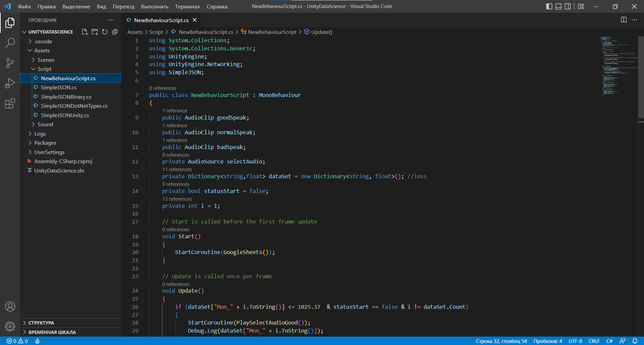Image resolution: width=644 pixels, height=345 pixels.
Task: Open the Файл menu
Action: [x=24, y=6]
